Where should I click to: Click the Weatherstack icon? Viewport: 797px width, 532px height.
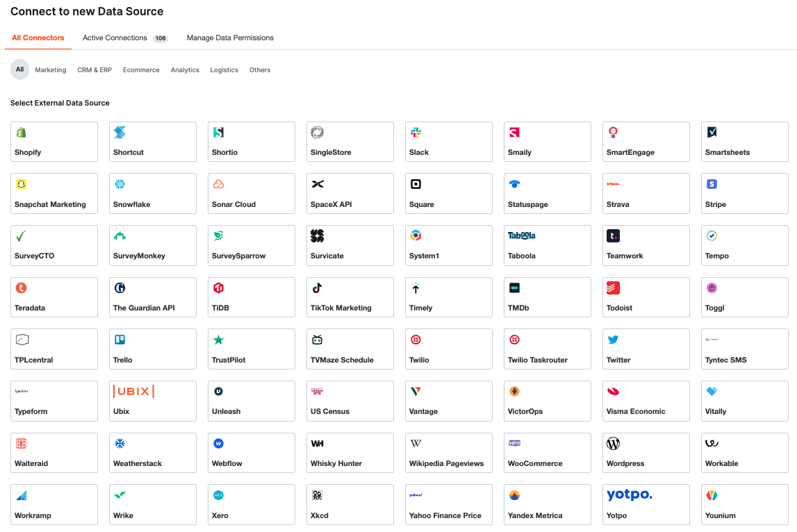(x=120, y=444)
